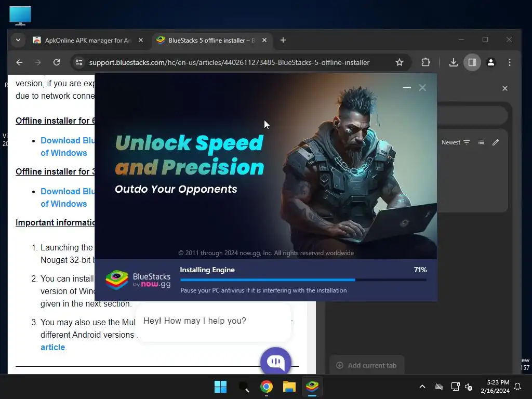Click the muted volume tray icon
The width and height of the screenshot is (532, 399).
click(469, 387)
